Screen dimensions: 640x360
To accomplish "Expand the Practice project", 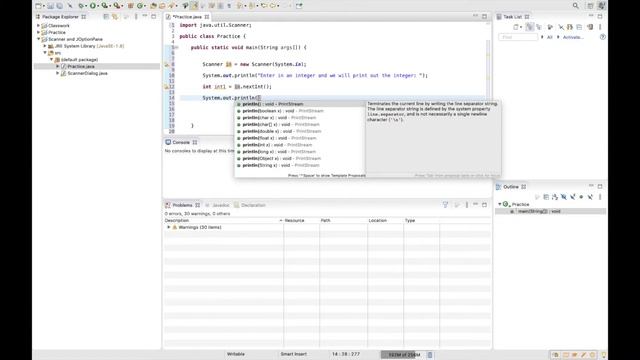I will click(x=38, y=32).
